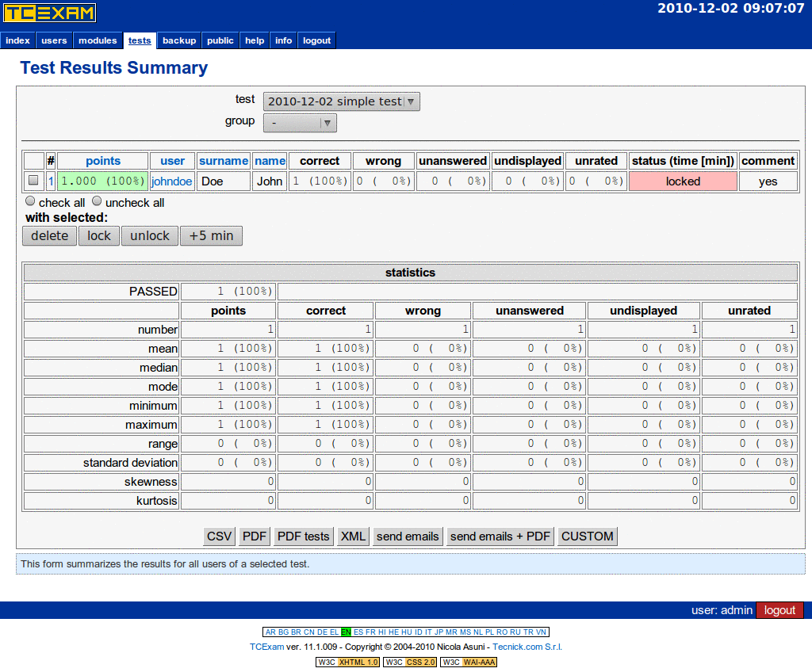
Task: Select the 'check all' radio button
Action: click(31, 201)
